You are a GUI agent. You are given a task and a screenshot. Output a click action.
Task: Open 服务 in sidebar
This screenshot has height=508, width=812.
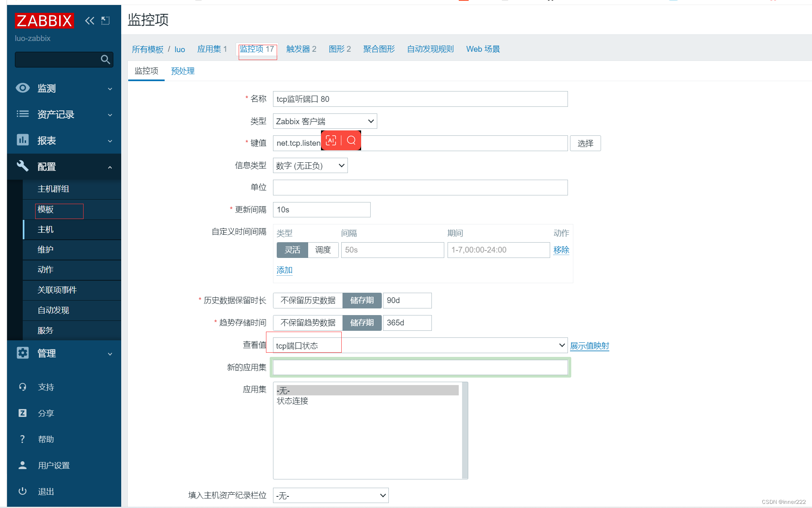pos(46,331)
